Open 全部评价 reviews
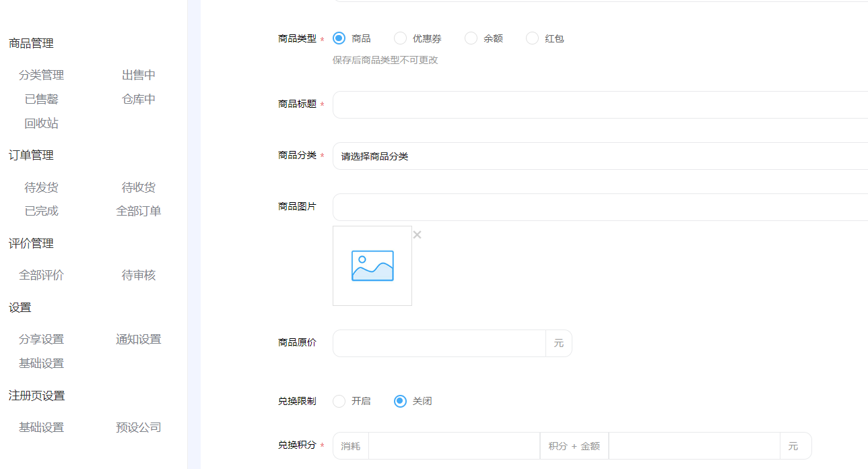 [x=42, y=275]
